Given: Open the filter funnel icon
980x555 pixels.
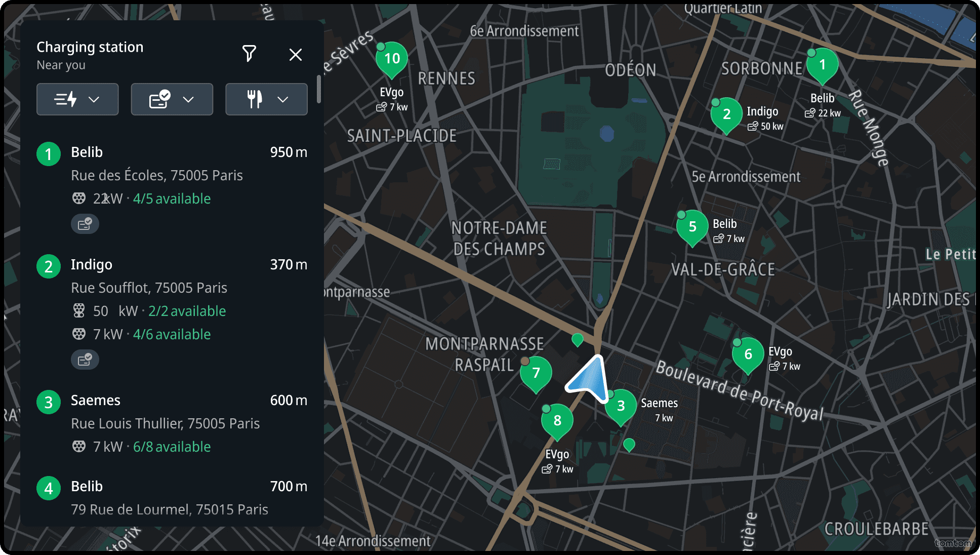Looking at the screenshot, I should click(249, 54).
